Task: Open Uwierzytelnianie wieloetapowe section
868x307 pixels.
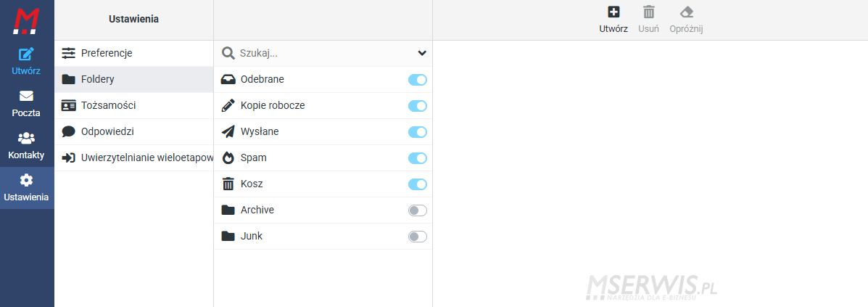Action: 134,158
